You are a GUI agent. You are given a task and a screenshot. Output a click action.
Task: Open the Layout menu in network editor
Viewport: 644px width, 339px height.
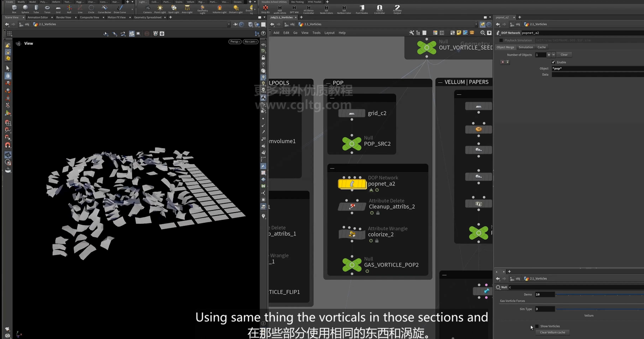pos(329,33)
